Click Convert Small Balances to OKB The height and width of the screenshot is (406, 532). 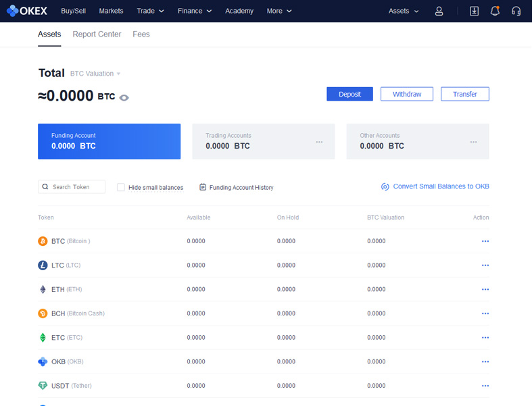pyautogui.click(x=441, y=186)
